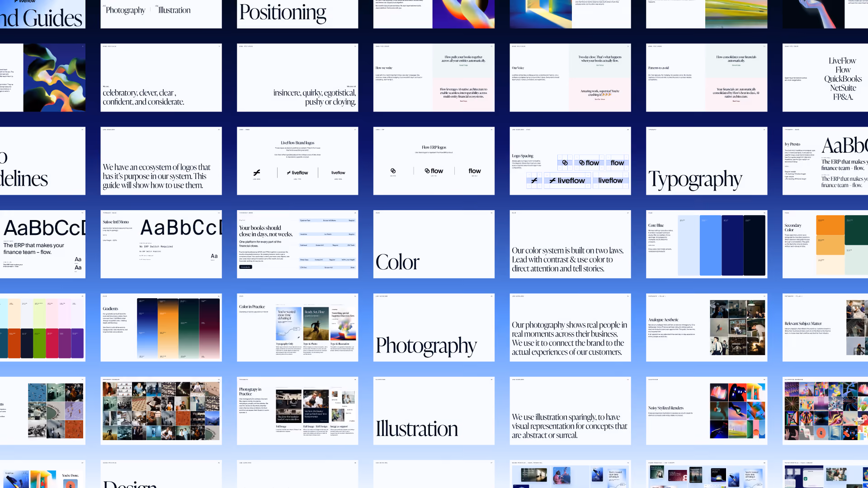Image resolution: width=868 pixels, height=488 pixels.
Task: Click the liveflow logo with icon in Brand logos slide
Action: tap(297, 173)
